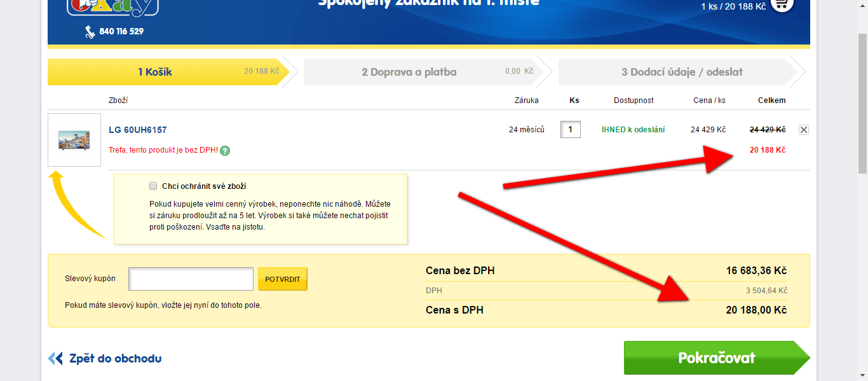Call number 840 116 529 link

121,31
